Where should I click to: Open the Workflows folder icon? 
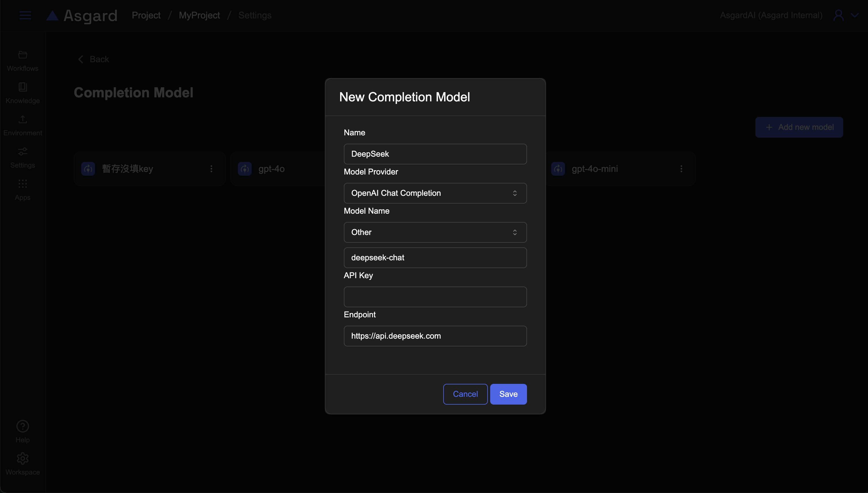point(23,55)
